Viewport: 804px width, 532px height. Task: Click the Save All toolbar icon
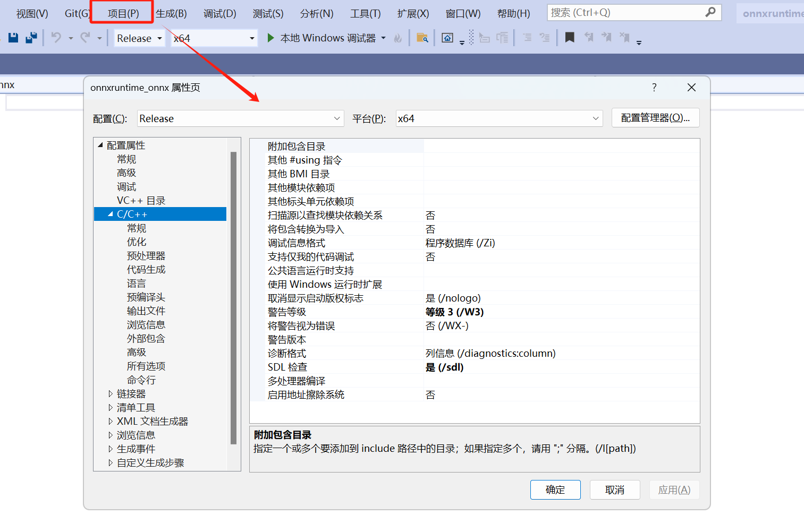(x=31, y=38)
